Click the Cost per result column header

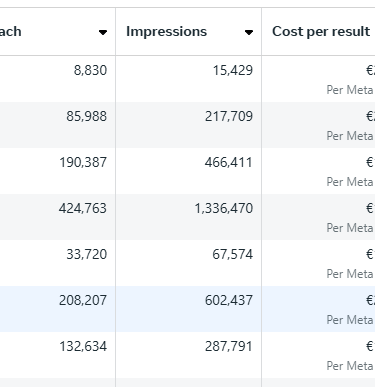[321, 32]
